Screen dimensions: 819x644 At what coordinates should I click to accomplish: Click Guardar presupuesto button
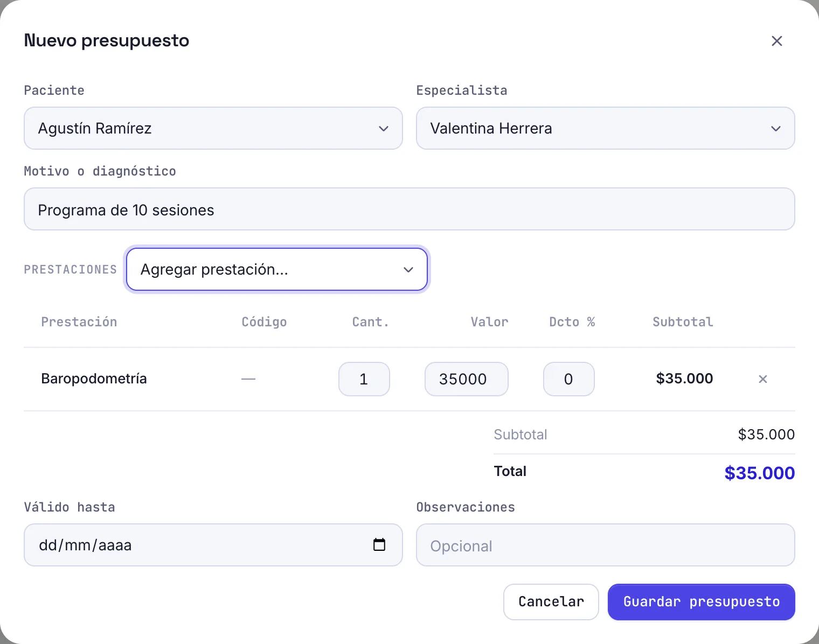(701, 602)
